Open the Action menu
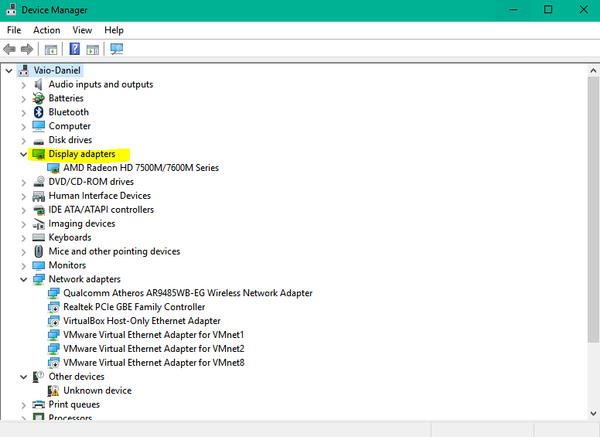Screen dimensions: 600x437 47,30
